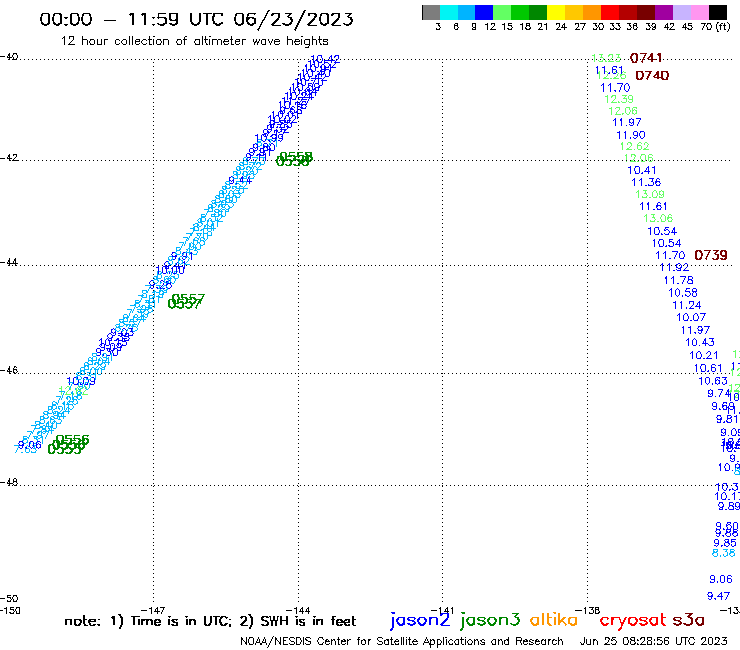
Task: Select the 'altika' satellite legend label
Action: click(554, 619)
